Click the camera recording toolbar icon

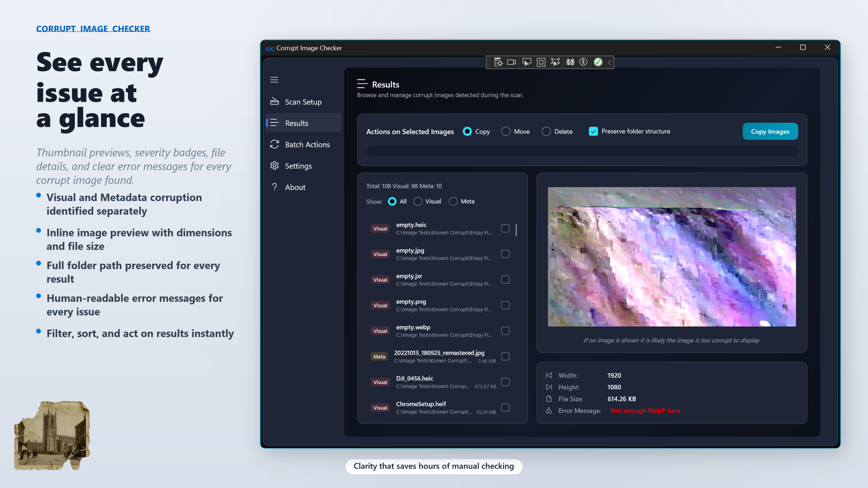(512, 62)
